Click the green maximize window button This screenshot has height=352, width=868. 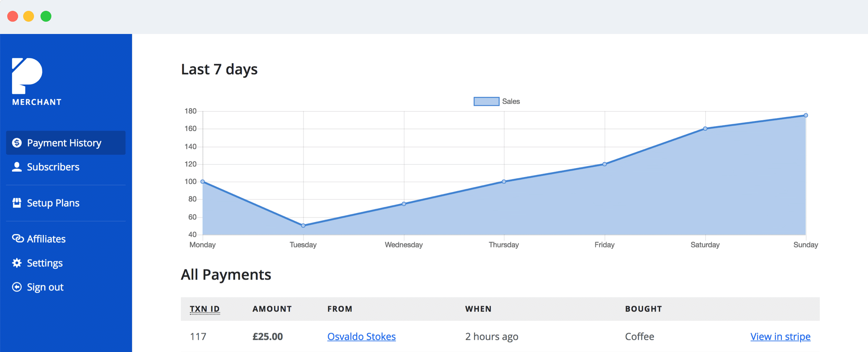46,16
